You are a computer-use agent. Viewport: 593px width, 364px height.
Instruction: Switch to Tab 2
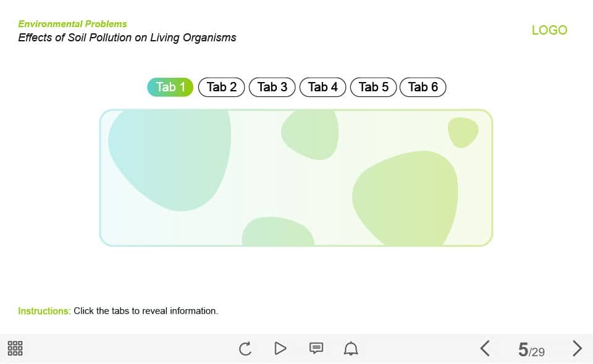click(222, 87)
